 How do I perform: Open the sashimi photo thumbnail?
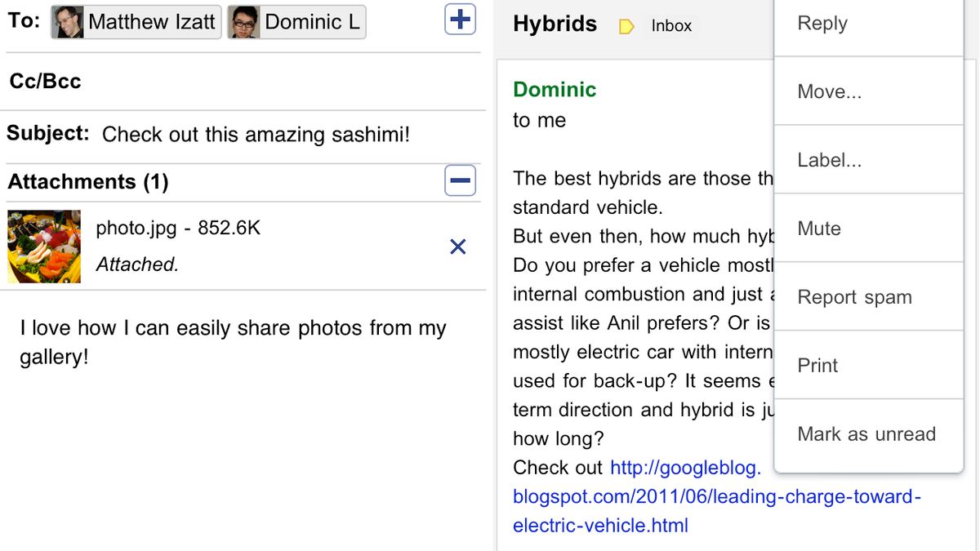[x=44, y=247]
